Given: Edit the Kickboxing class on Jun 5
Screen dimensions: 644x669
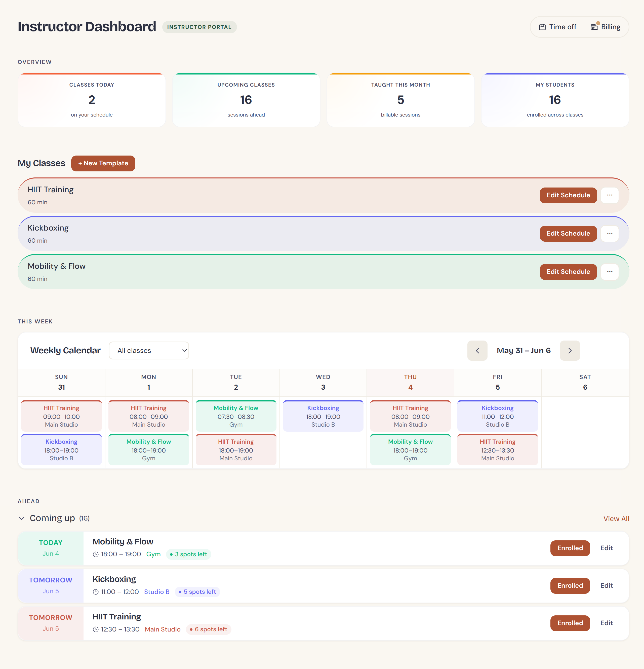Looking at the screenshot, I should click(607, 586).
